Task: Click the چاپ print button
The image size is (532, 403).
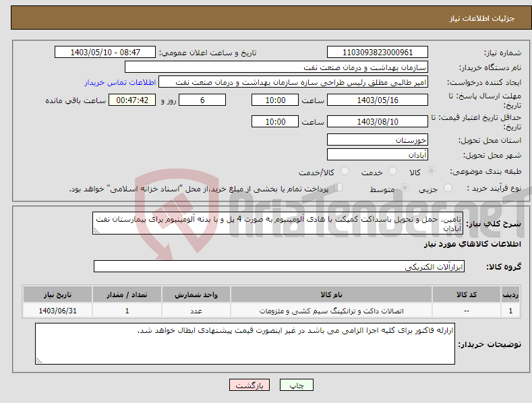Action: 297,385
